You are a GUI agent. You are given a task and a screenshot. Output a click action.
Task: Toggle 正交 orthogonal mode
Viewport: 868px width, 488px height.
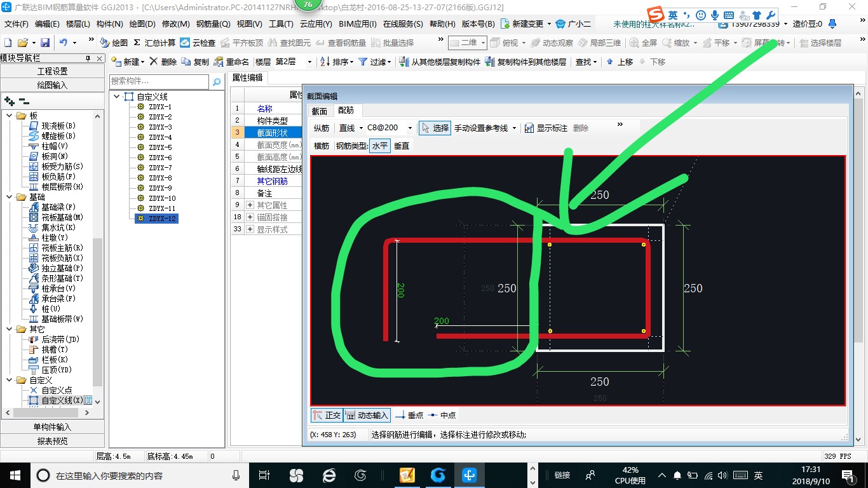click(x=327, y=415)
